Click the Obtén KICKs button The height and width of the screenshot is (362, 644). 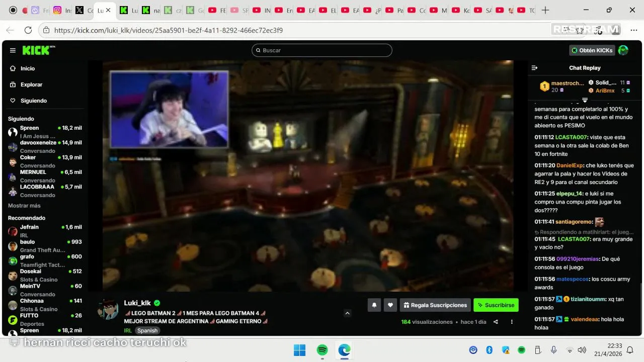pos(592,50)
